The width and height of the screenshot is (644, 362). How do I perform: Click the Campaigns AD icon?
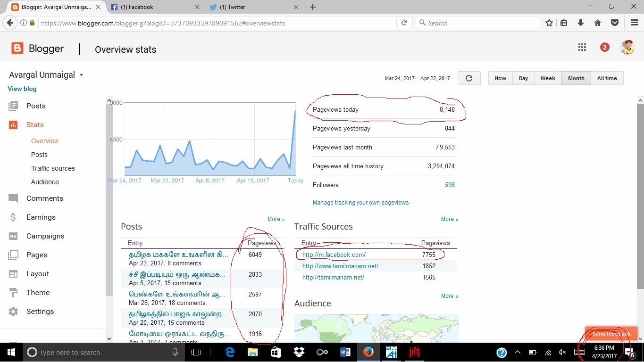13,236
